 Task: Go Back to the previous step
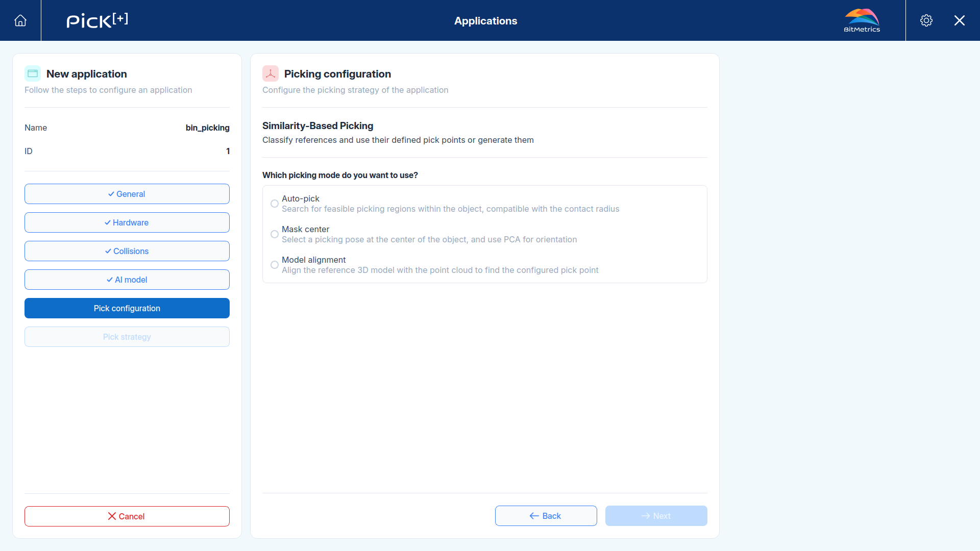pos(546,516)
